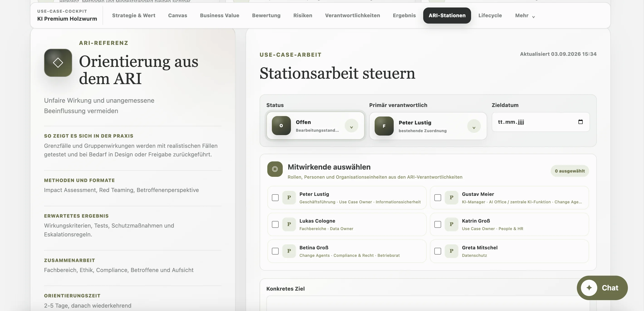Click the "2-5 Tage, danach wiederkehrend" text
Image resolution: width=644 pixels, height=311 pixels.
tap(88, 306)
